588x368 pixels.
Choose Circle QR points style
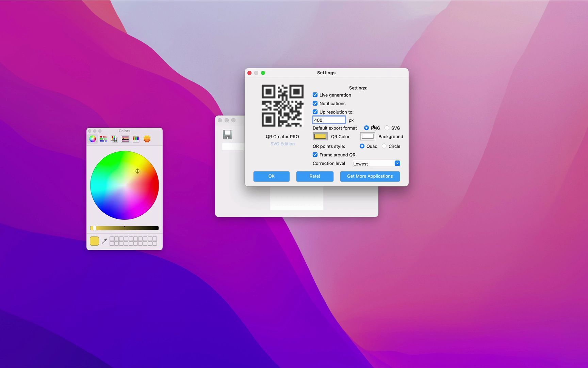pyautogui.click(x=384, y=146)
